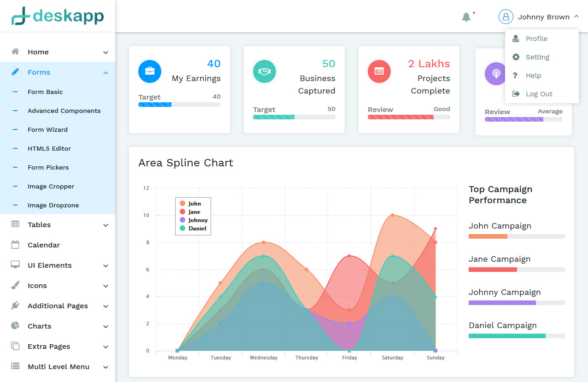This screenshot has height=382, width=588.
Task: Click Log Out in the dropdown
Action: pos(539,94)
